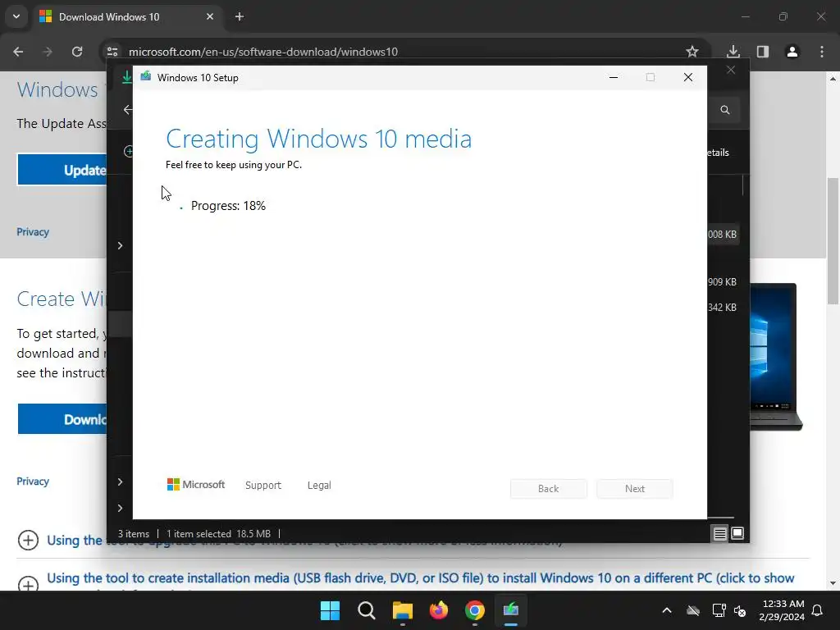Image resolution: width=840 pixels, height=630 pixels.
Task: Open the Legal link in setup window
Action: coord(319,486)
